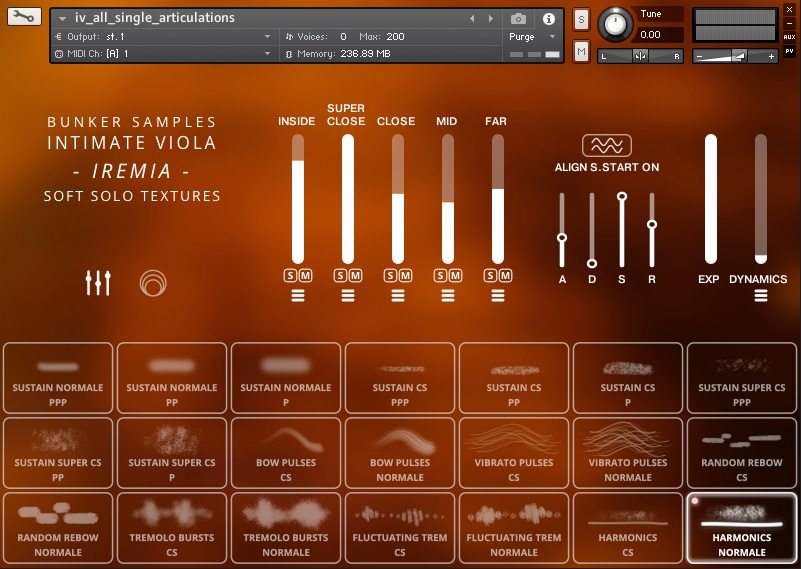Screen dimensions: 801x569
Task: Solo the INSIDE microphone channel
Action: tap(290, 276)
